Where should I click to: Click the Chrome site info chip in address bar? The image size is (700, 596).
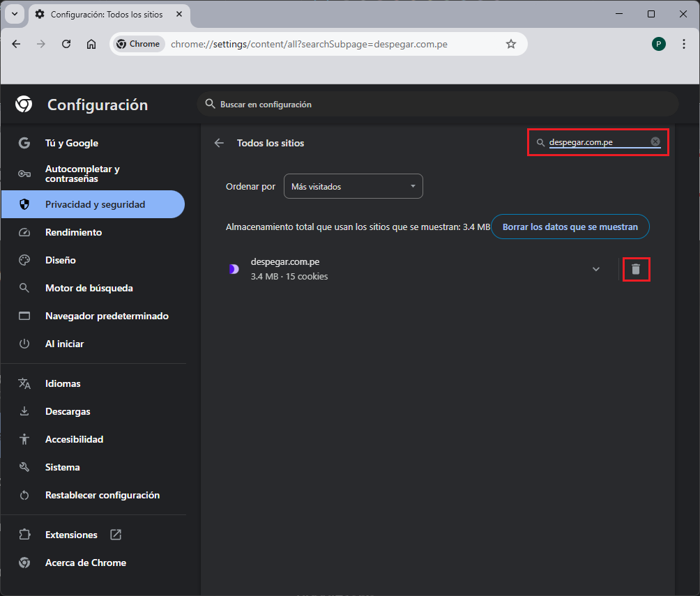(139, 44)
